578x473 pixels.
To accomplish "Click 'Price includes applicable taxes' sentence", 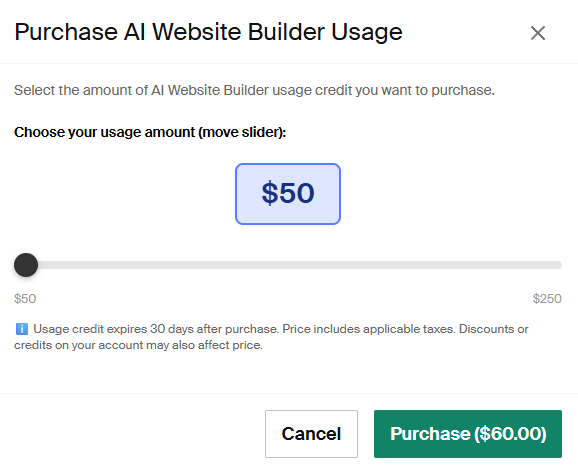I will [x=369, y=329].
